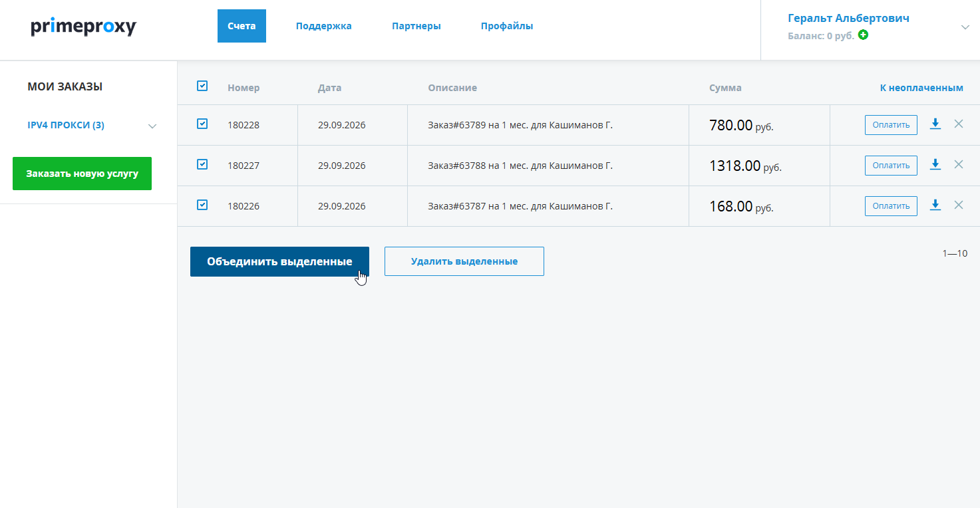Toggle the select-all checkbox in table header
Viewport: 980px width, 508px height.
click(202, 86)
